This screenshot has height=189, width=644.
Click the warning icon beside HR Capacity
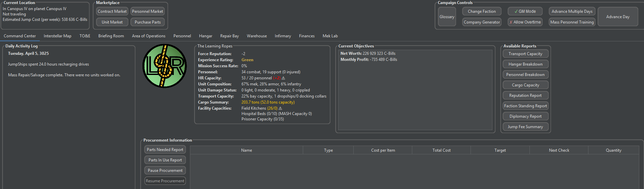click(x=283, y=78)
